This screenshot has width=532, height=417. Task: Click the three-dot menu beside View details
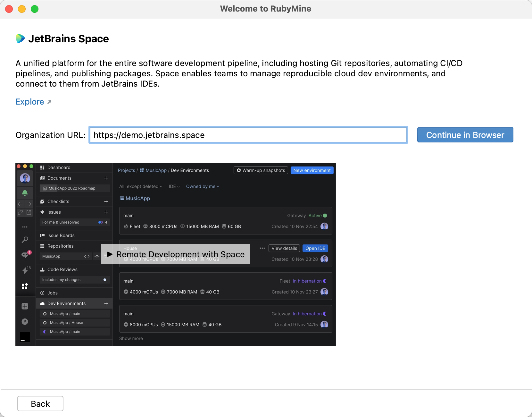262,248
